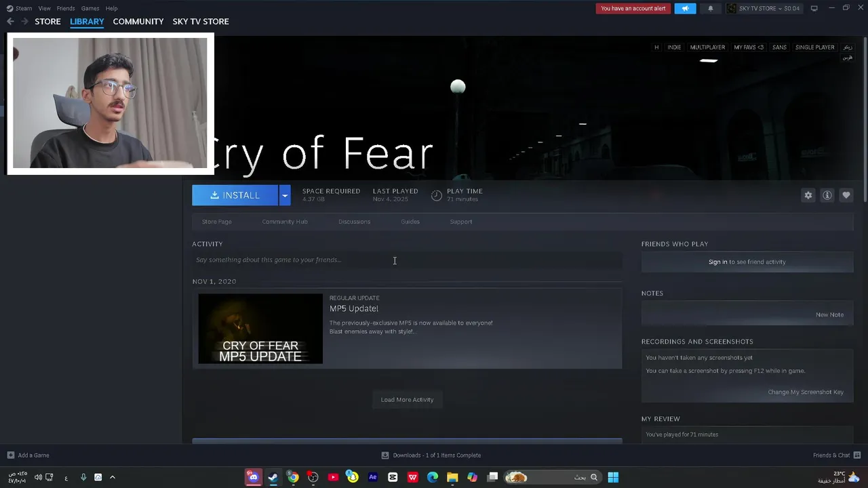Open WPS Office from the taskbar

[x=412, y=477]
